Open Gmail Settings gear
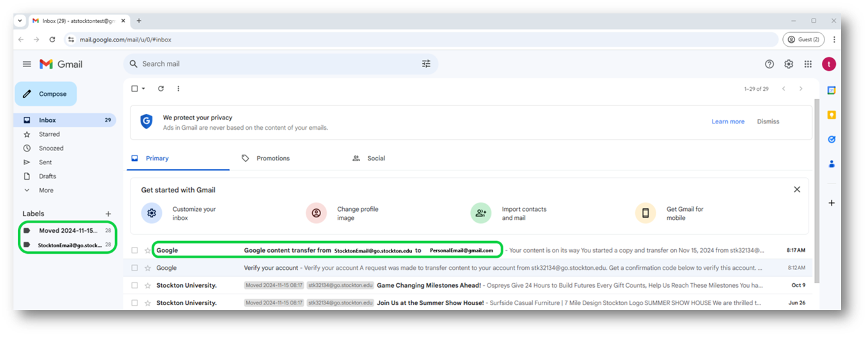Screen dimensions: 868x337 789,64
